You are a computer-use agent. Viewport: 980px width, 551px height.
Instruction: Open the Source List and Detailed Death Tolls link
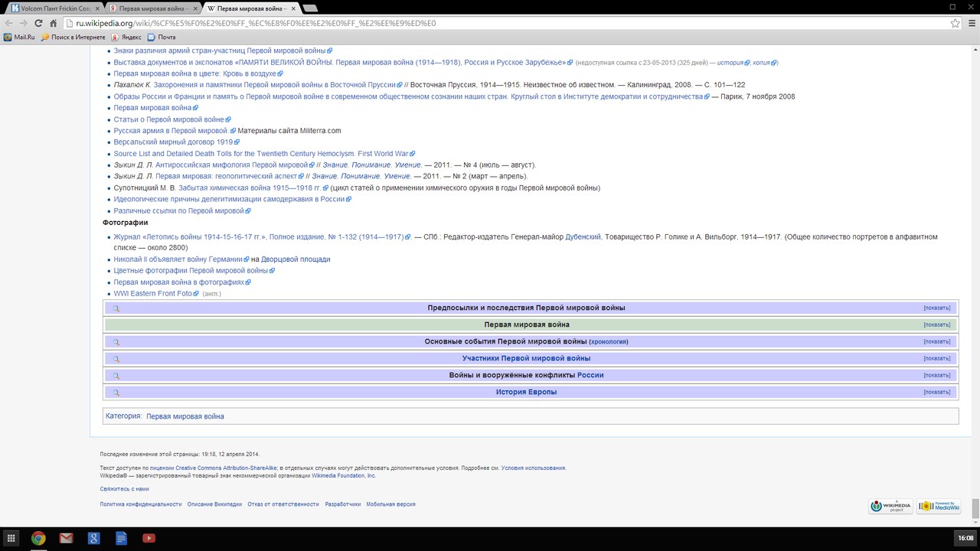(x=261, y=154)
